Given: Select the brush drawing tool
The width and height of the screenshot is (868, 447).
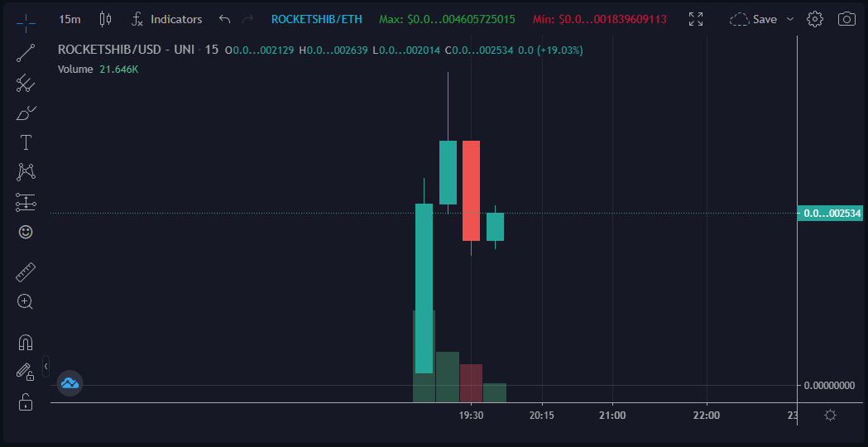Looking at the screenshot, I should pyautogui.click(x=26, y=113).
